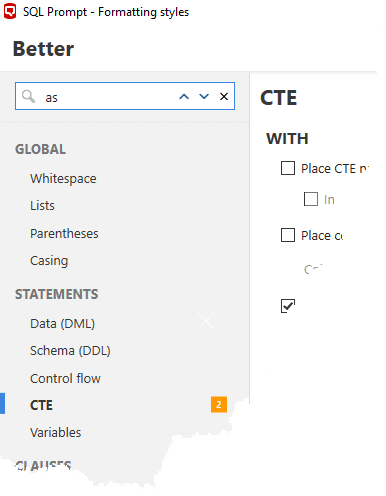The height and width of the screenshot is (496, 386).
Task: Select the CTE navigation item
Action: (x=41, y=405)
